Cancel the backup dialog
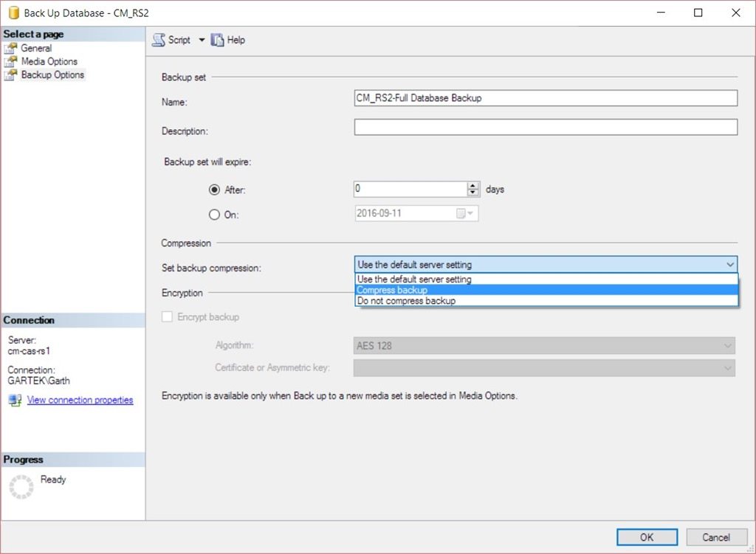The height and width of the screenshot is (554, 756). coord(716,537)
